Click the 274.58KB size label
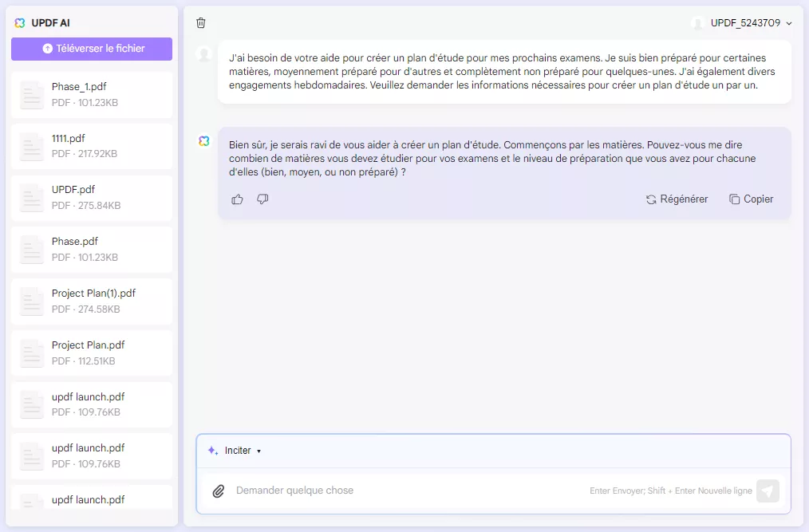 (x=99, y=309)
